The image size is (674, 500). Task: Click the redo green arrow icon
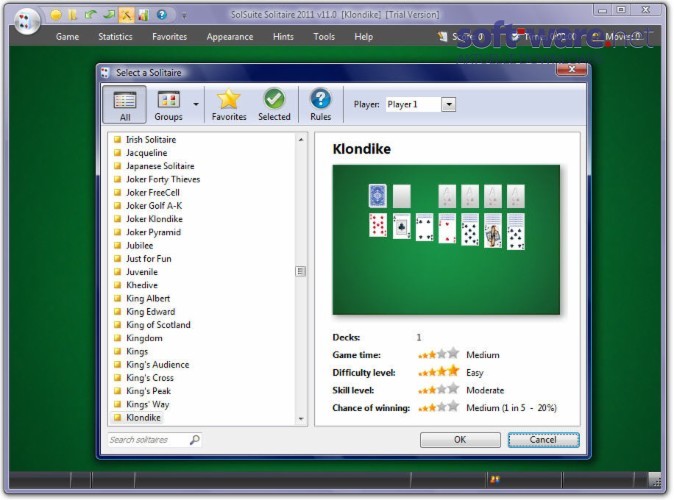(x=108, y=15)
